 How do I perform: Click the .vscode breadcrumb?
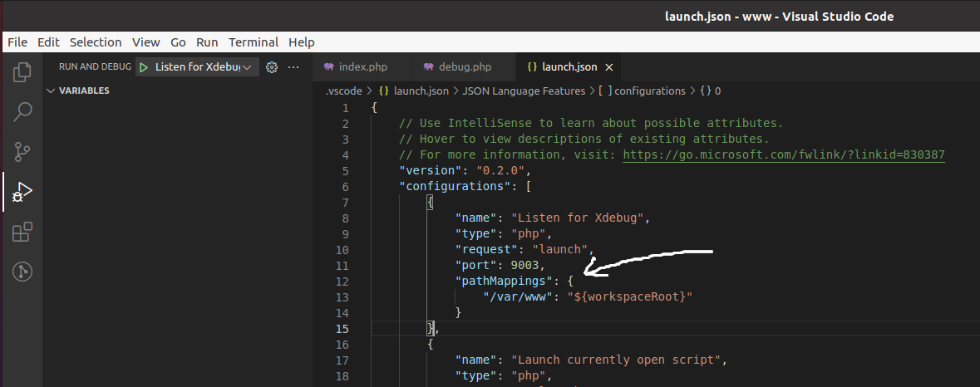click(x=344, y=91)
